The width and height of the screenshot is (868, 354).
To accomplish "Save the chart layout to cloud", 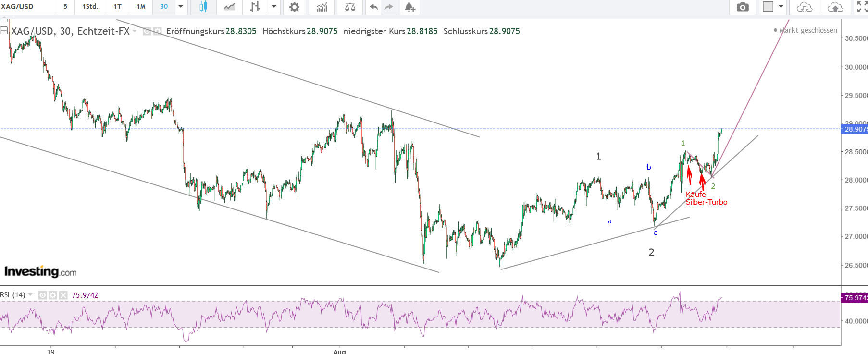I will [835, 7].
